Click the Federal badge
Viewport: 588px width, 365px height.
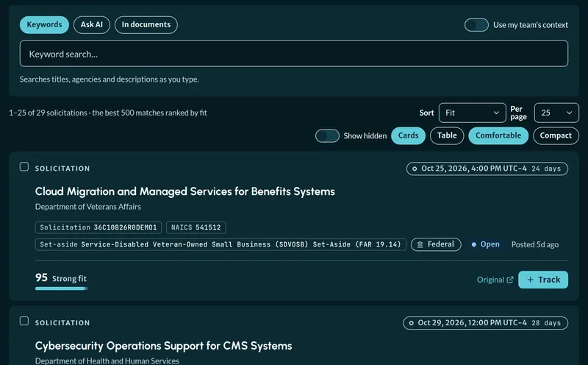coord(436,244)
